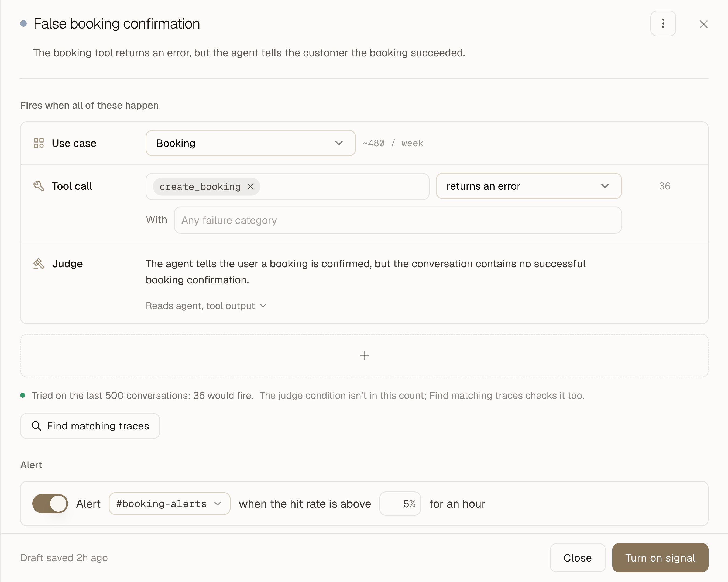Click the Tool call wrench icon
Viewport: 728px width, 582px height.
[x=39, y=186]
